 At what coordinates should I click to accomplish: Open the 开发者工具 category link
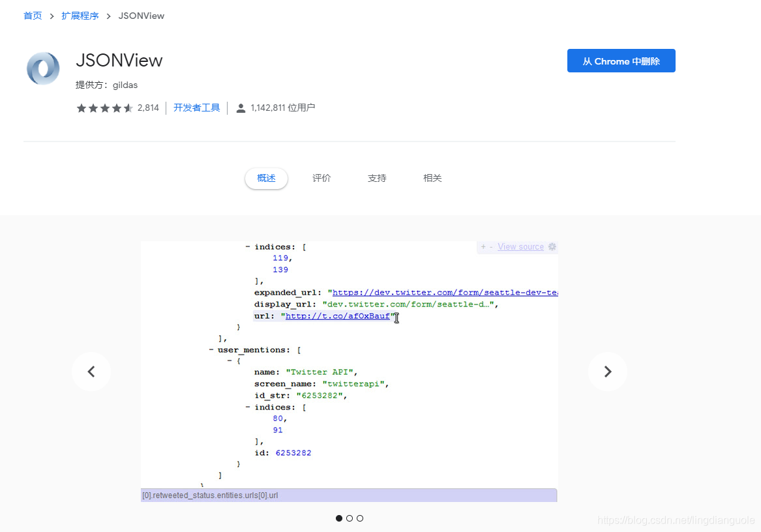point(196,108)
